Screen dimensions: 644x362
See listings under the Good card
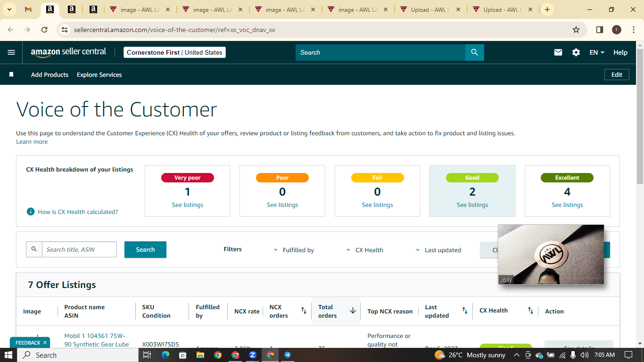(x=472, y=205)
